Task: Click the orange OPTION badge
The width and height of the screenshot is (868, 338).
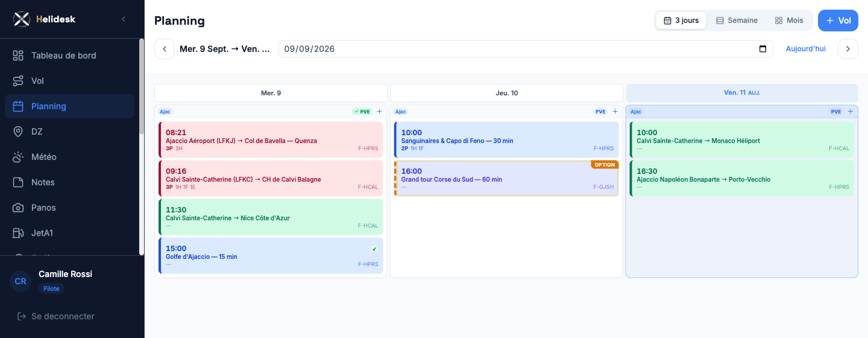Action: tap(605, 165)
